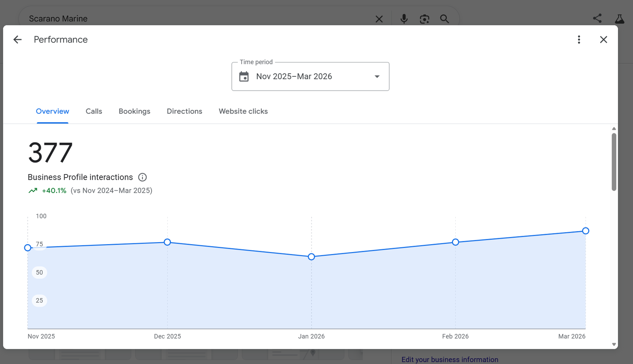Image resolution: width=633 pixels, height=364 pixels.
Task: Switch to the Calls tab
Action: point(94,111)
